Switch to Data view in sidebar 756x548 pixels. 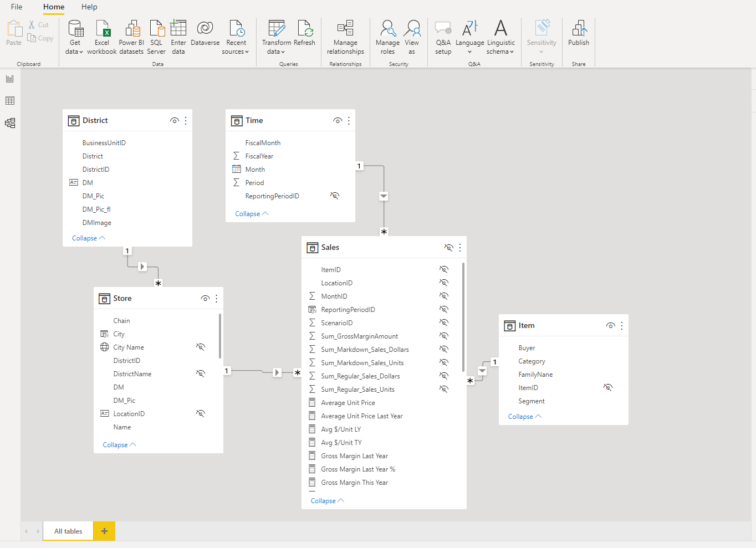point(10,101)
